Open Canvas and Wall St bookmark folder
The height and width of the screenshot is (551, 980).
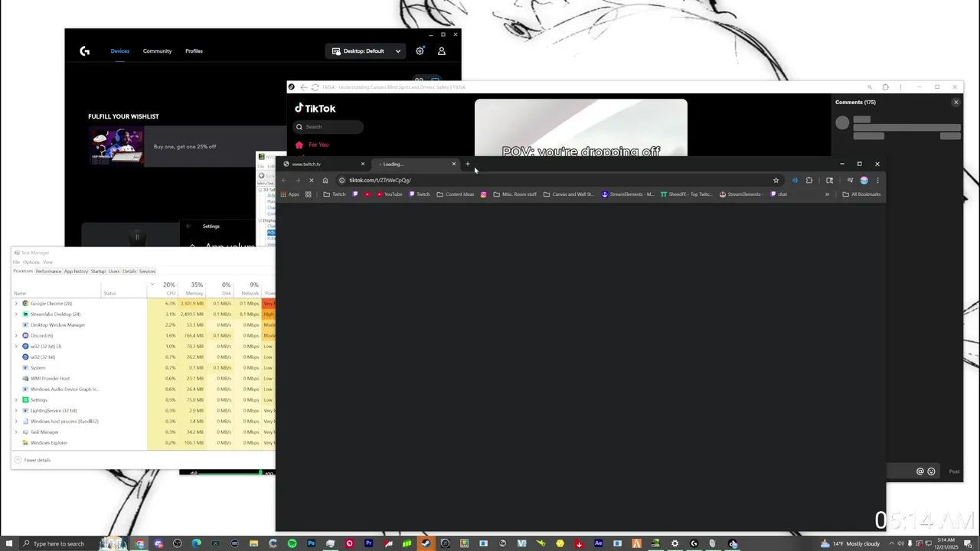(569, 194)
